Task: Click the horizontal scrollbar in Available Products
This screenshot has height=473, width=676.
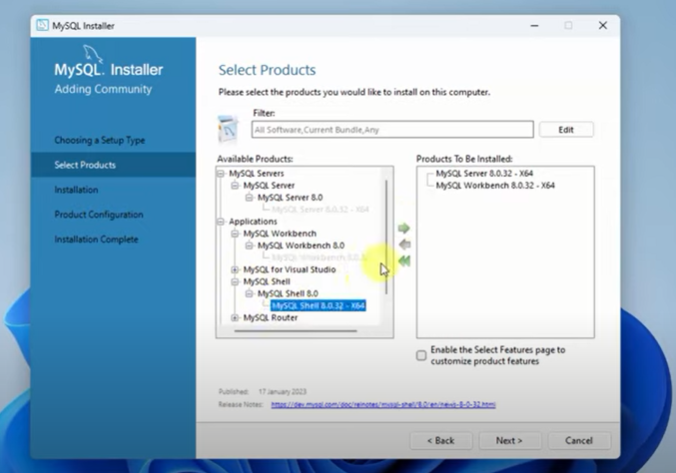Action: pos(296,331)
